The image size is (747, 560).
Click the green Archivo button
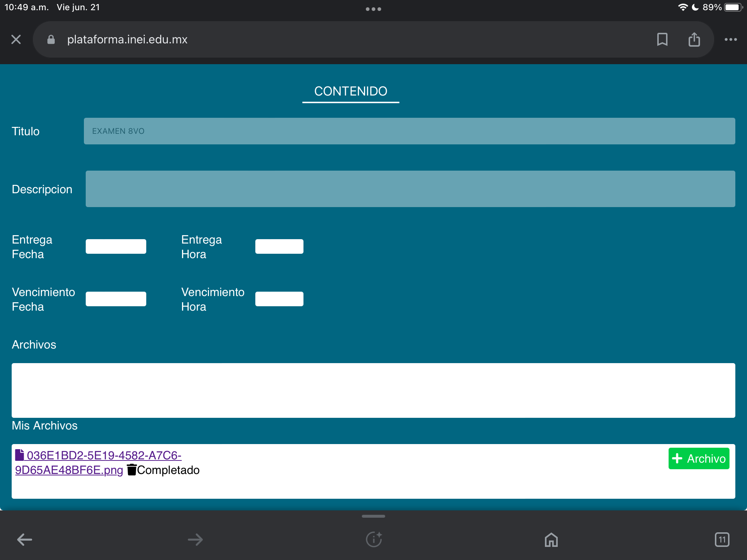698,458
